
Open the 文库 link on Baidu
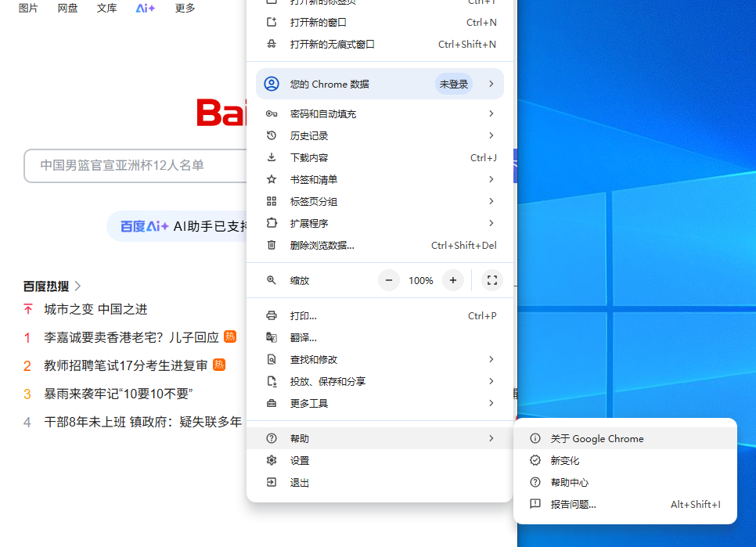point(106,8)
